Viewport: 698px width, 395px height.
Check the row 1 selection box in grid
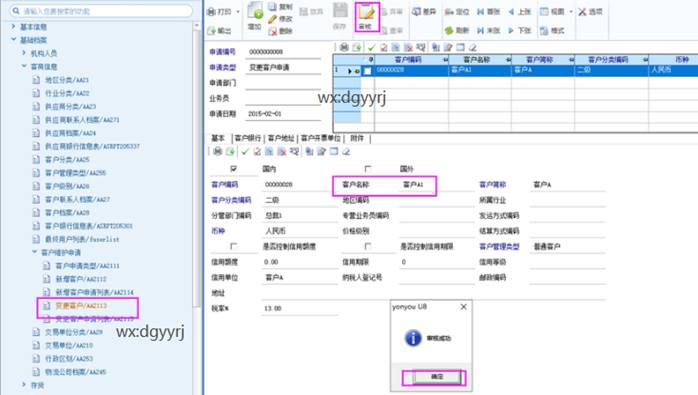367,71
